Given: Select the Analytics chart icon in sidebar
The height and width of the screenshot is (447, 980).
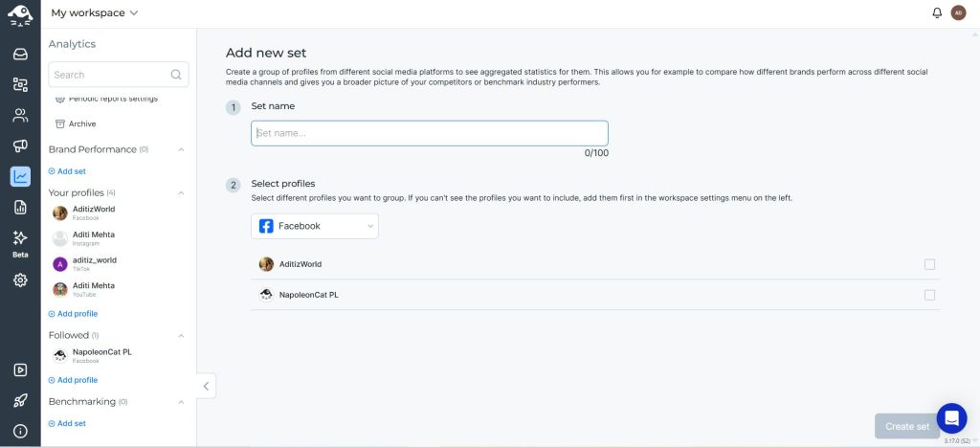Looking at the screenshot, I should [20, 177].
